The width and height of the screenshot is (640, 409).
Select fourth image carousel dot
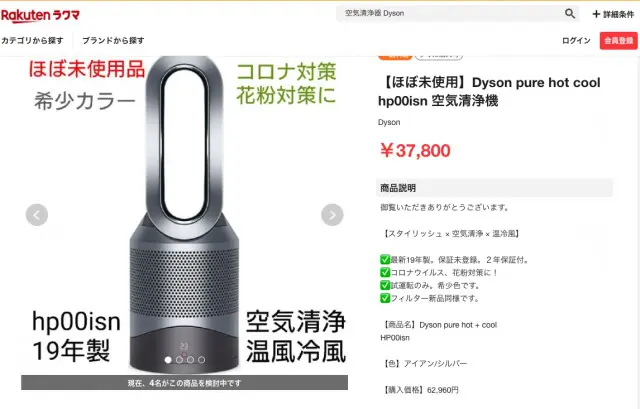point(201,360)
